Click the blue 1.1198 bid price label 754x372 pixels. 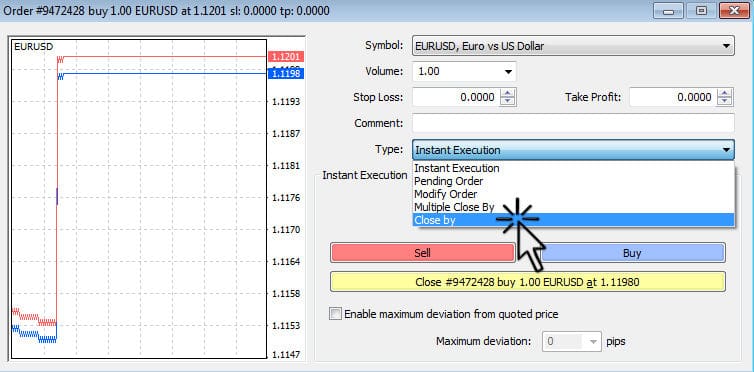[286, 74]
